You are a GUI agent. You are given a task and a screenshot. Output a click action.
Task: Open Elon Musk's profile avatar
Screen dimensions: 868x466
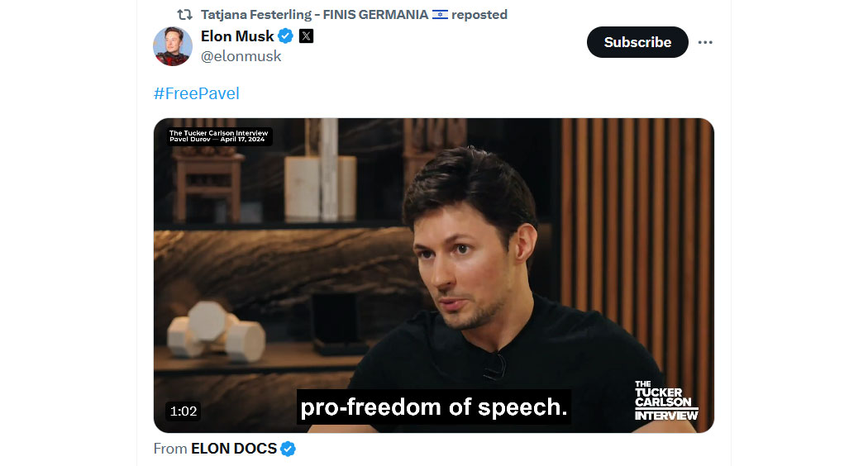(173, 46)
